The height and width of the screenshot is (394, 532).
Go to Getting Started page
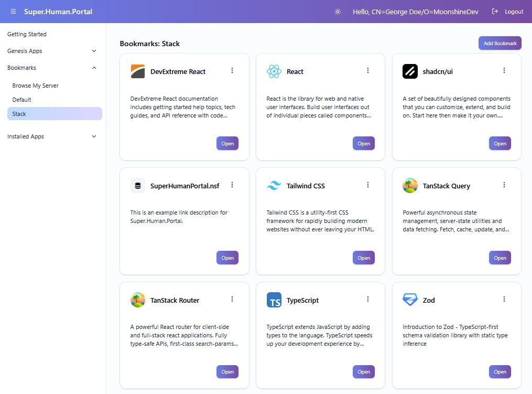[27, 34]
